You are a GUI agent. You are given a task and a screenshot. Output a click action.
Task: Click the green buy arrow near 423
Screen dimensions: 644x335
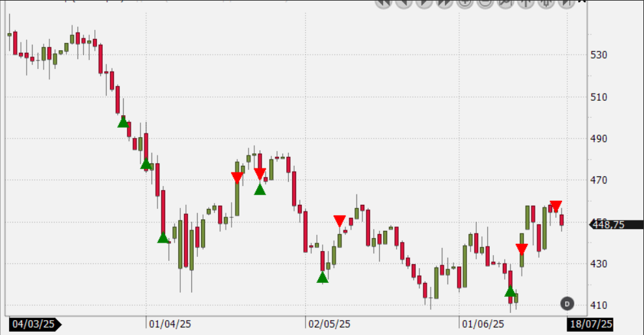tap(322, 278)
